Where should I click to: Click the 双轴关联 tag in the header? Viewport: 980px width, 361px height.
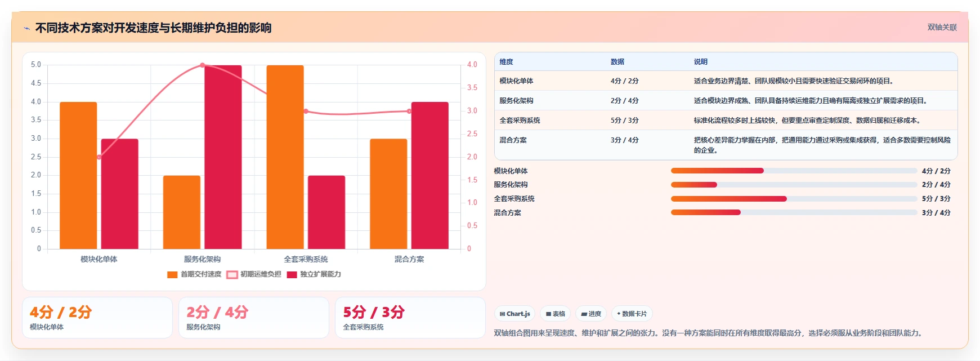coord(942,27)
